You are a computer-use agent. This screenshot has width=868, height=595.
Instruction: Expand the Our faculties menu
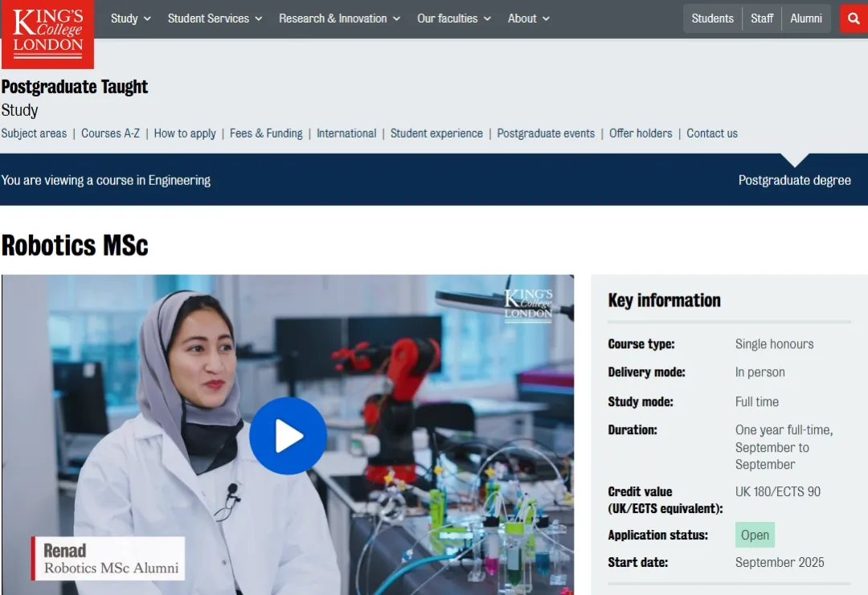[454, 18]
